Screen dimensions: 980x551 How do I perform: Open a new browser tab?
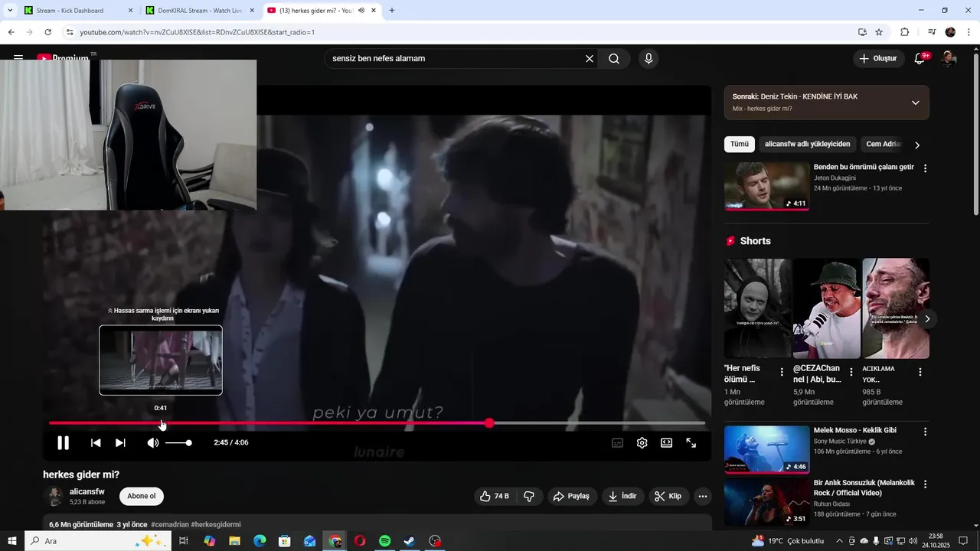pyautogui.click(x=392, y=10)
